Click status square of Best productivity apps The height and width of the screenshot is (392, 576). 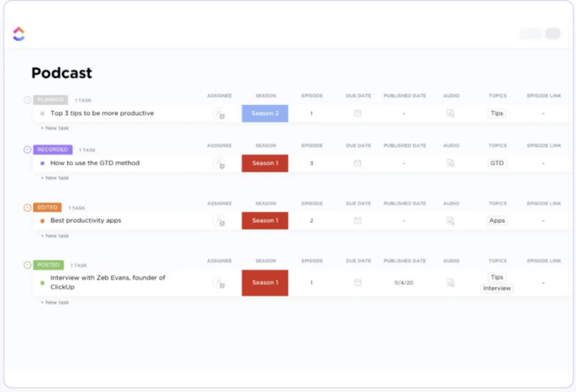point(42,220)
